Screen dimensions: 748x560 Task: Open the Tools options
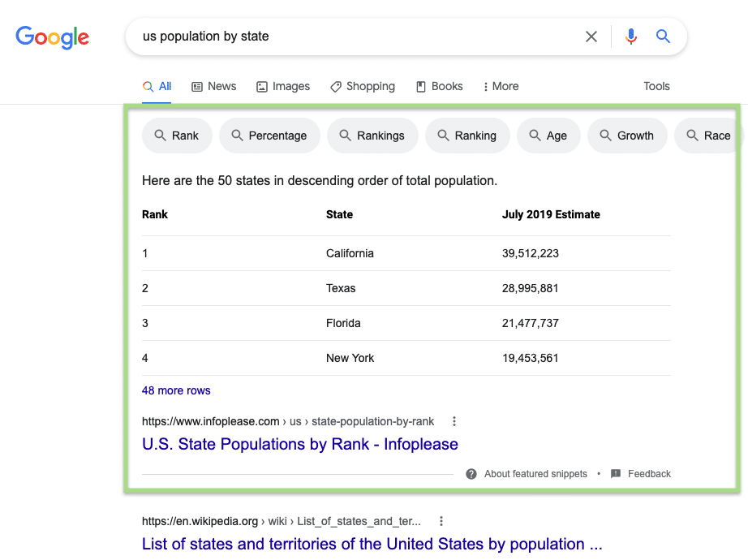[x=656, y=86]
